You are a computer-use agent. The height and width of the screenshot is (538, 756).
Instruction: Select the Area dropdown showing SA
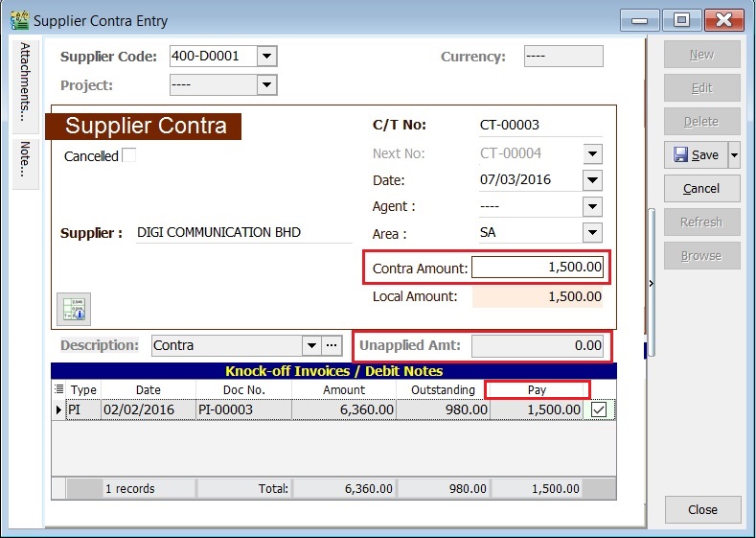pyautogui.click(x=592, y=233)
